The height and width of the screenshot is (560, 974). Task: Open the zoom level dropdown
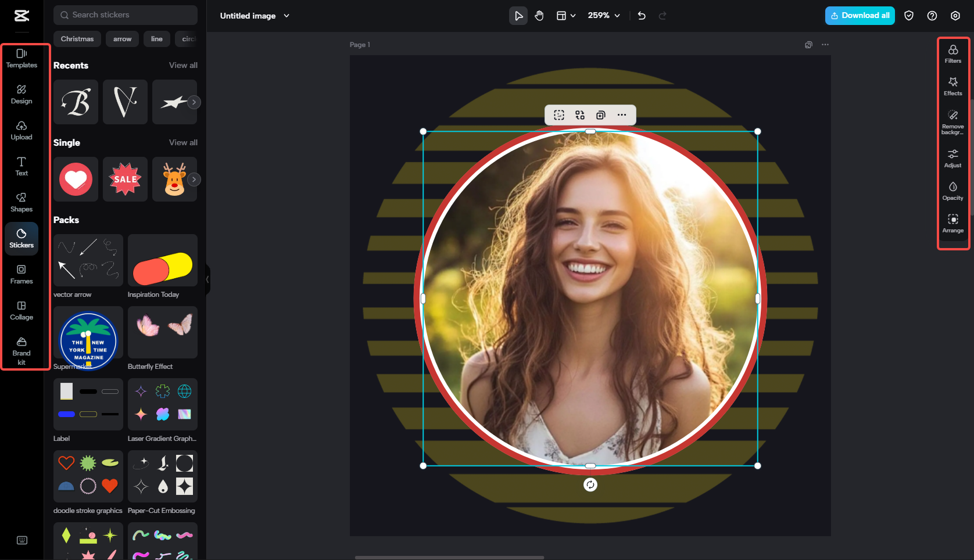pyautogui.click(x=603, y=16)
